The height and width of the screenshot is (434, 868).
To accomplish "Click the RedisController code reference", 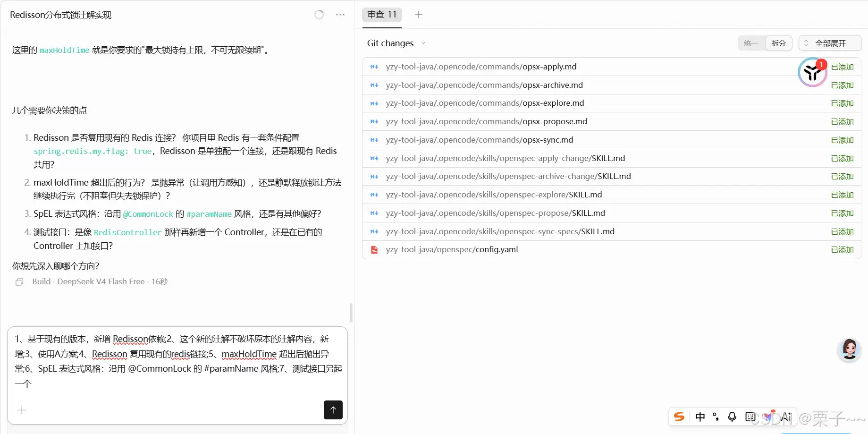I will (128, 232).
